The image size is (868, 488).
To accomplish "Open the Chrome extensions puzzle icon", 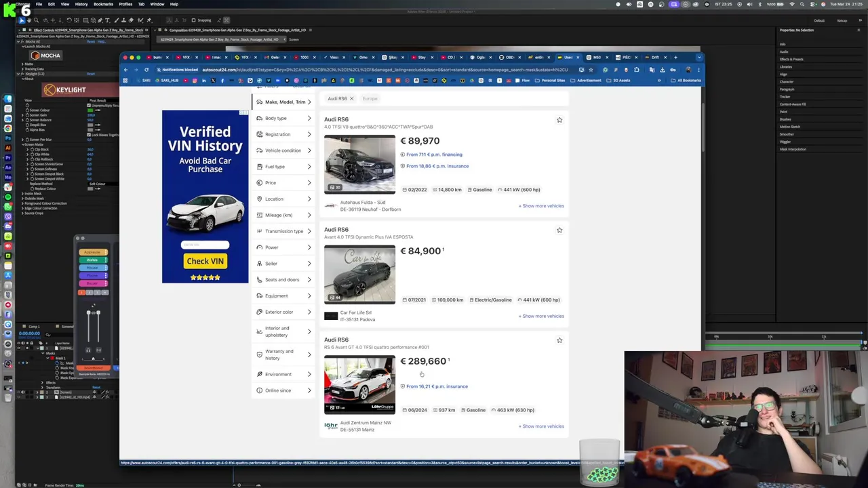I will click(637, 70).
